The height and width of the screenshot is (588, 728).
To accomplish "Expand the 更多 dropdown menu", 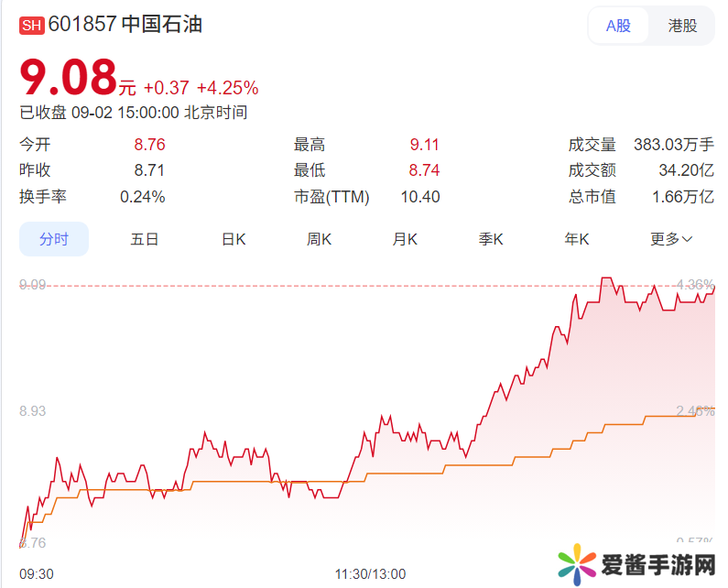I will click(x=671, y=239).
